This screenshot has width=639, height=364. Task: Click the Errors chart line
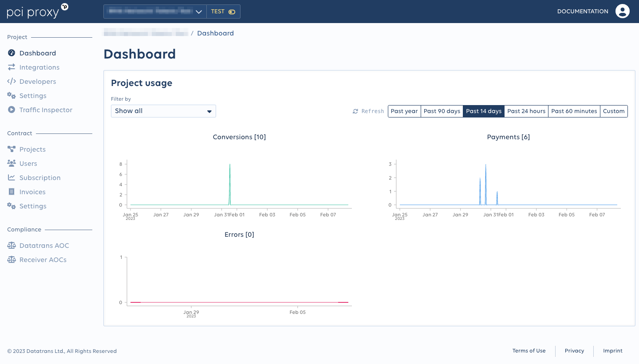click(239, 302)
